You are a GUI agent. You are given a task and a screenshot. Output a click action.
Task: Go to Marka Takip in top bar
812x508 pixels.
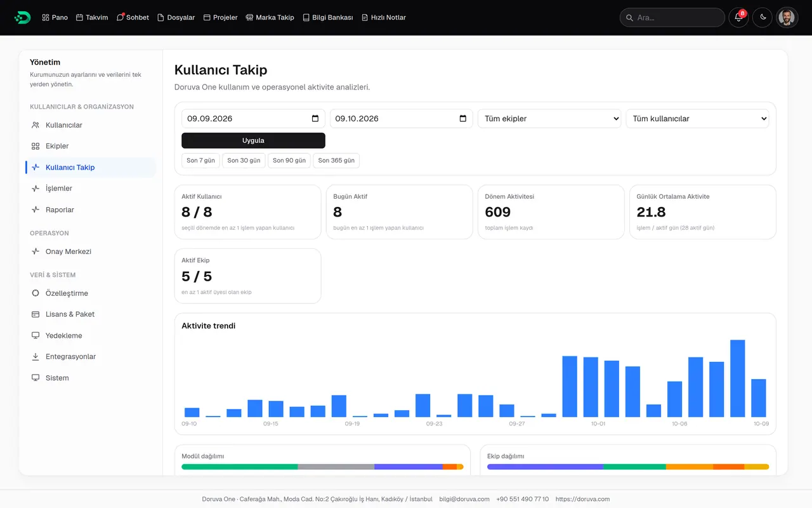tap(270, 18)
